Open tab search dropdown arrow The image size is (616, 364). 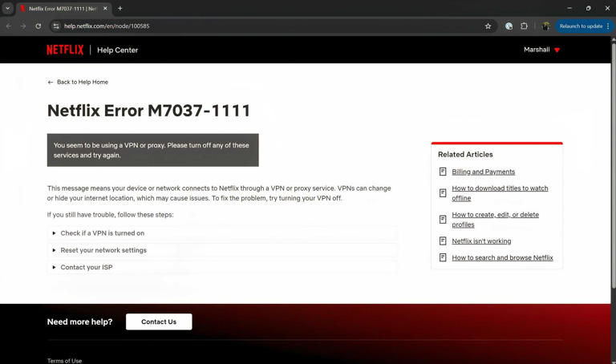[7, 8]
